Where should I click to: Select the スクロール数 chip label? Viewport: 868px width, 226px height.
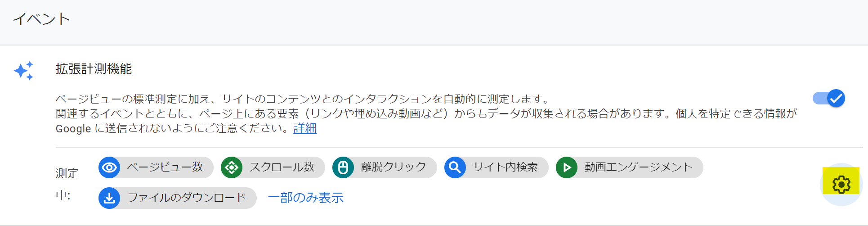[x=282, y=167]
